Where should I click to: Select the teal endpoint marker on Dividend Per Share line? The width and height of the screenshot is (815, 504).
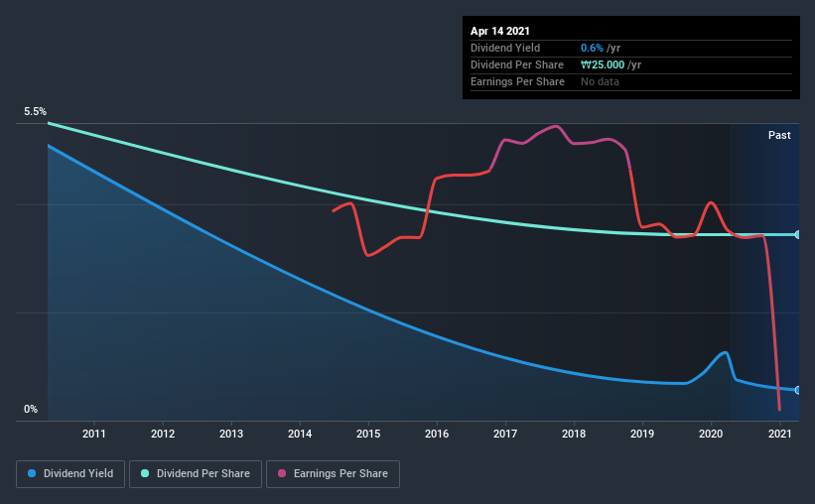pyautogui.click(x=798, y=235)
